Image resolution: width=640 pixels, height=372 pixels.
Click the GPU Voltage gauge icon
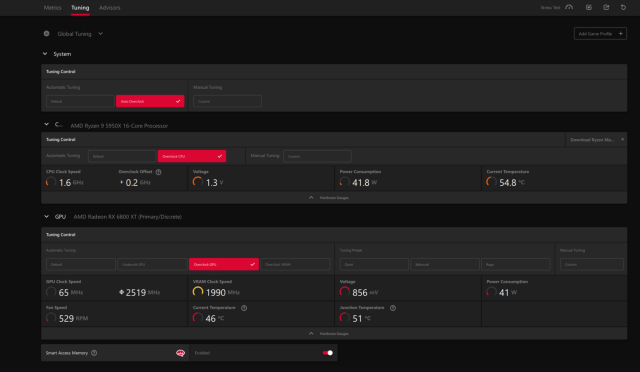(345, 292)
